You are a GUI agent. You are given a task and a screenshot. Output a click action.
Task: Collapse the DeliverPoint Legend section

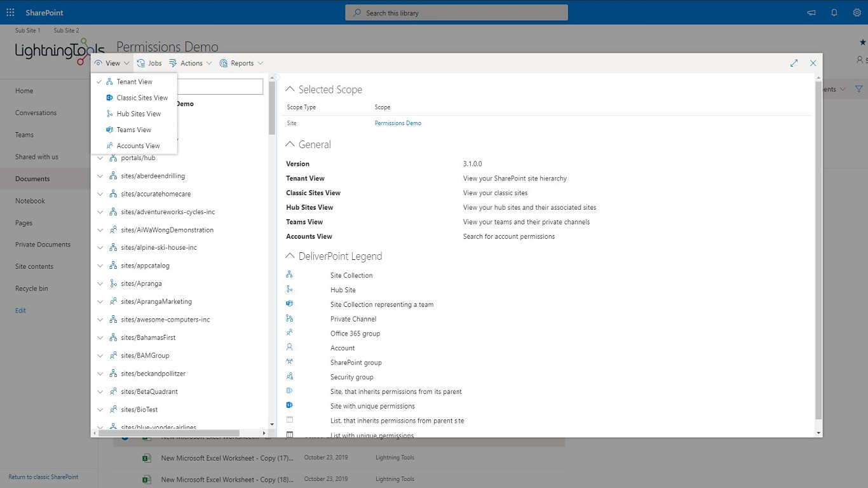pyautogui.click(x=290, y=256)
